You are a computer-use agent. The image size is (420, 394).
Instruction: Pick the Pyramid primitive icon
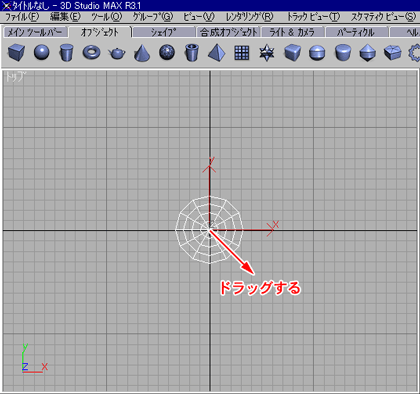pos(217,53)
